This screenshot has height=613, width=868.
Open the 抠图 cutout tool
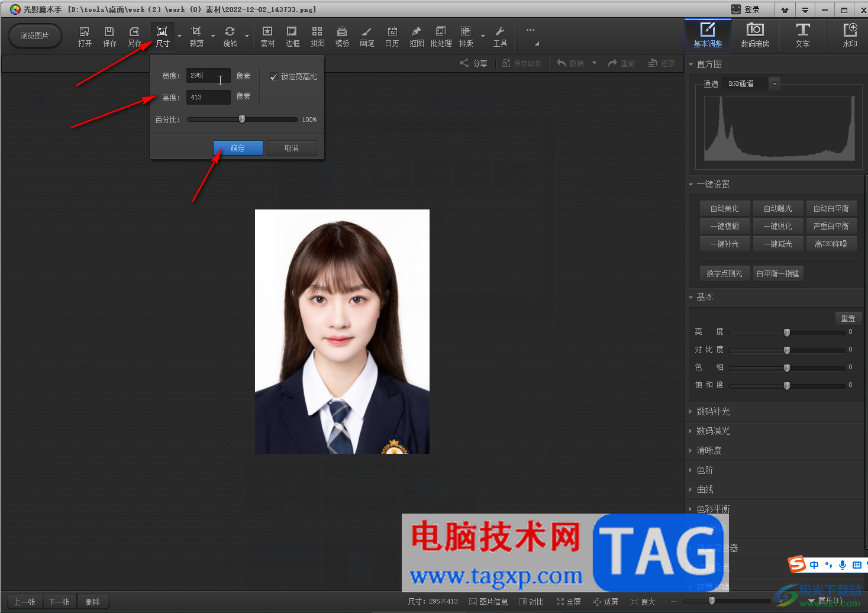pos(417,36)
